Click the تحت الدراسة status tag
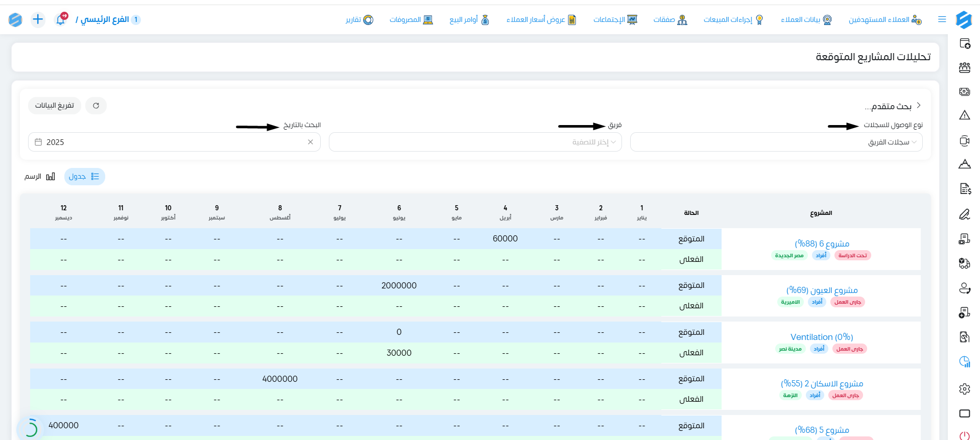This screenshot has width=980, height=440. [852, 255]
